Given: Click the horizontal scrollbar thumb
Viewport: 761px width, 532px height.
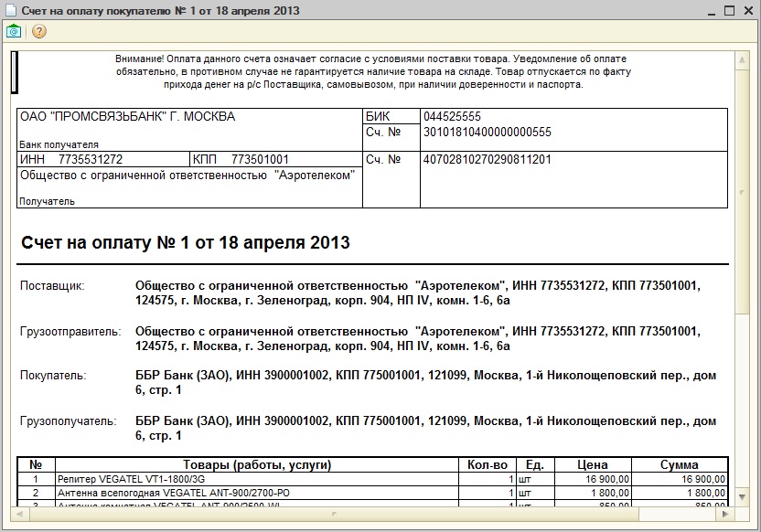Looking at the screenshot, I should click(x=334, y=514).
